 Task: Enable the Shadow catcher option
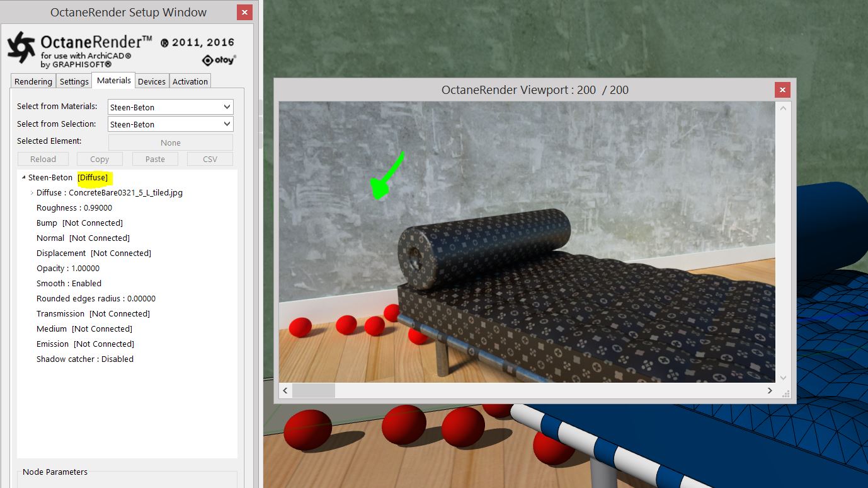tap(84, 359)
